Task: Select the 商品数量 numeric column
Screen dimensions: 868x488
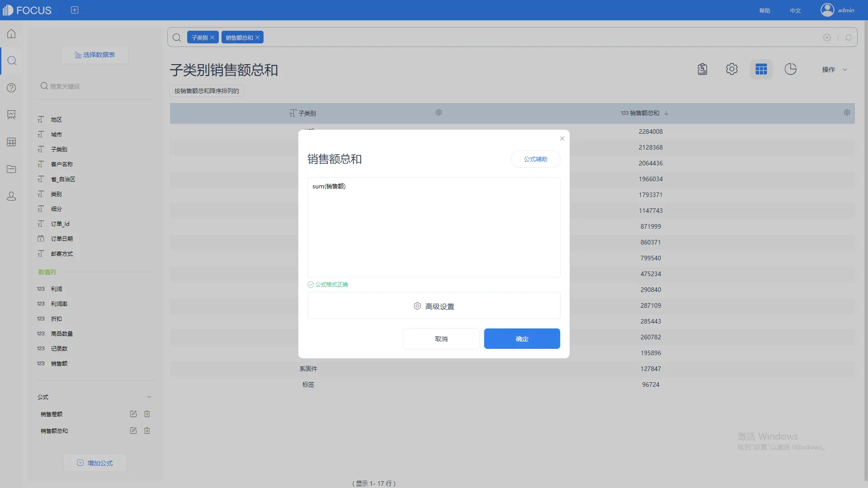Action: point(61,333)
